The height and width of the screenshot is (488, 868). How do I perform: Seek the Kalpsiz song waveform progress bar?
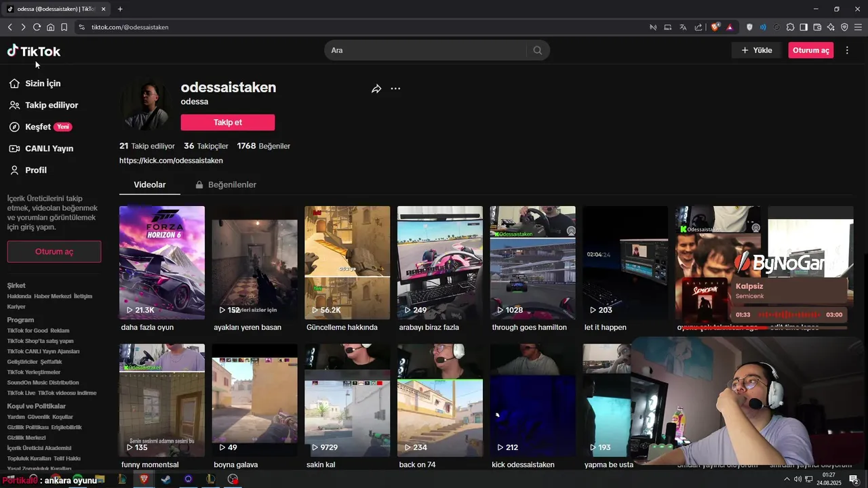tap(788, 315)
